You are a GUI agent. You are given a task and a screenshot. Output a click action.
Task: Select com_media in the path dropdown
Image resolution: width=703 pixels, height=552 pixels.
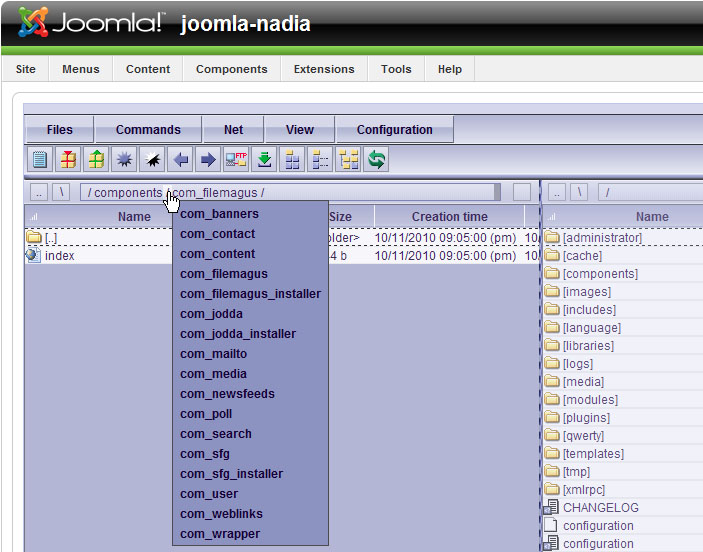point(250,374)
